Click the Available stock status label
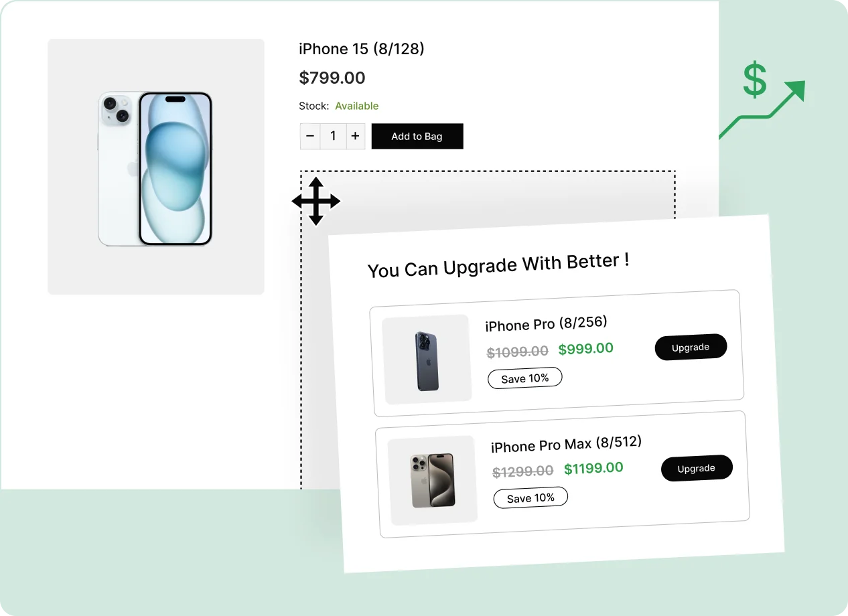The width and height of the screenshot is (848, 616). click(x=357, y=106)
